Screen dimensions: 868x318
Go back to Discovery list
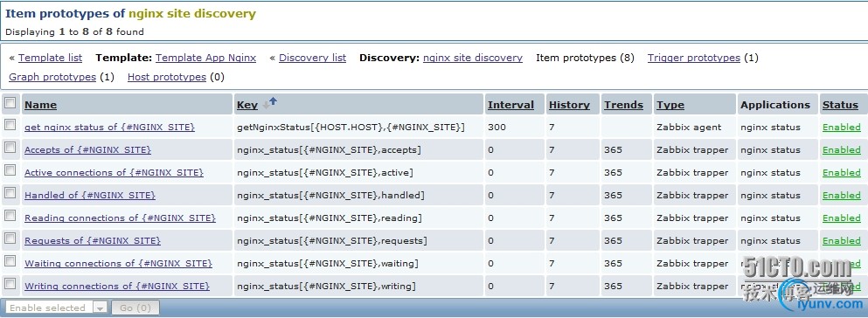coord(312,58)
